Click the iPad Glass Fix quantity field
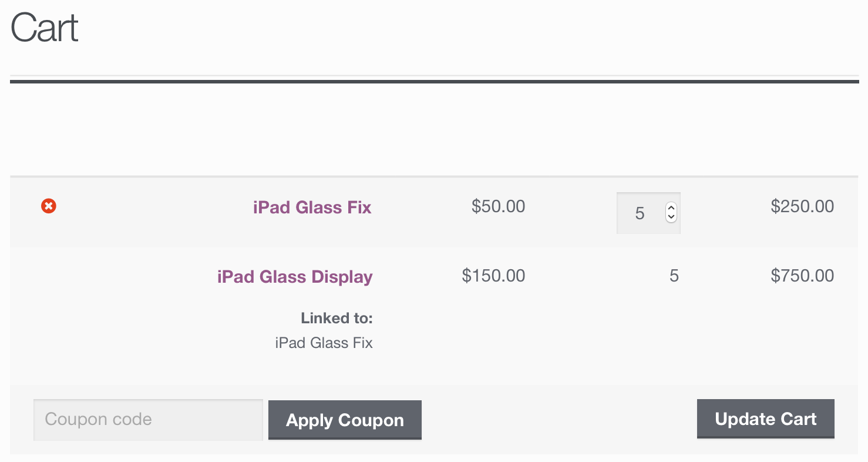The height and width of the screenshot is (462, 868). 640,213
